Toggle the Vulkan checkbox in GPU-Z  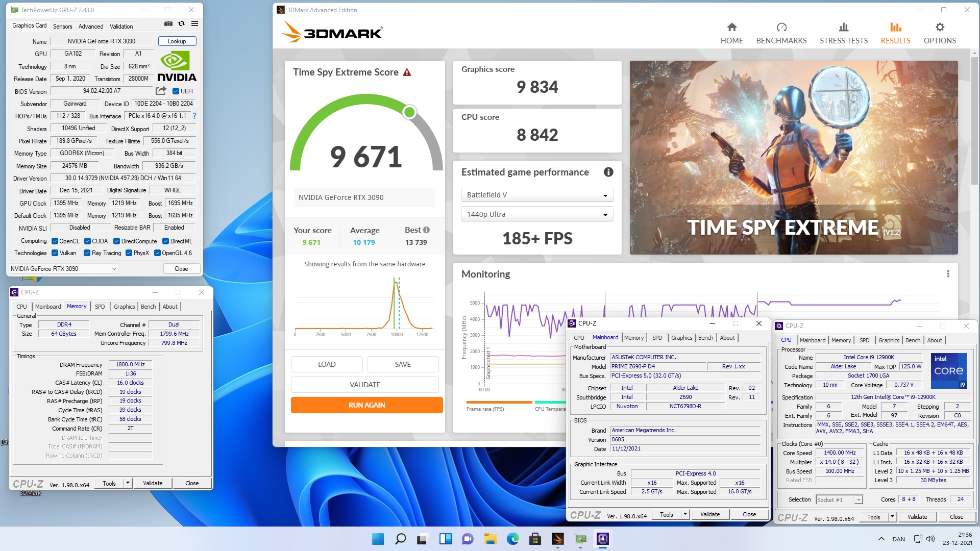click(55, 253)
